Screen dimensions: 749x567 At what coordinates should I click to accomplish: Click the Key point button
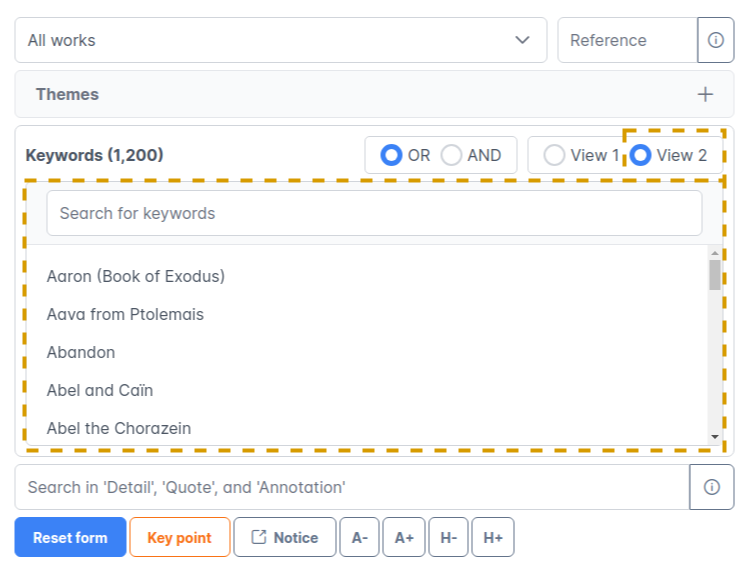pos(179,537)
